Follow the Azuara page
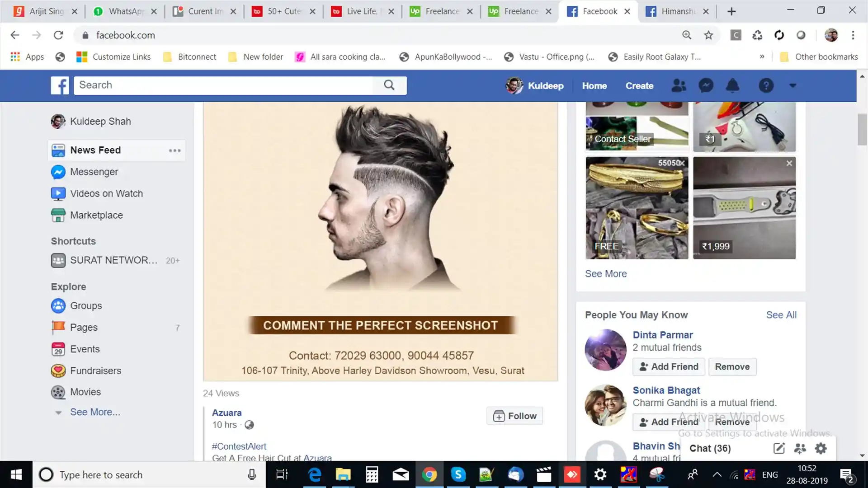Image resolution: width=868 pixels, height=488 pixels. tap(514, 416)
